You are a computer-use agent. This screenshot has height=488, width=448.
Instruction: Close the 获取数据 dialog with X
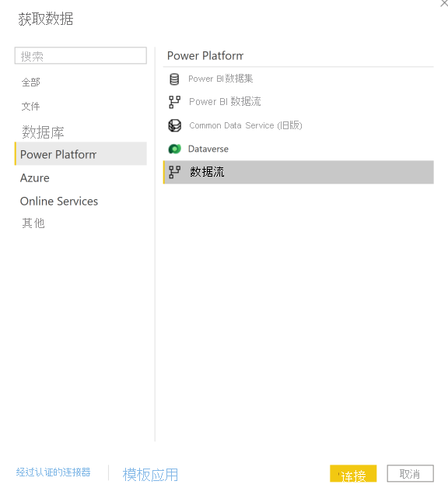pos(443,3)
